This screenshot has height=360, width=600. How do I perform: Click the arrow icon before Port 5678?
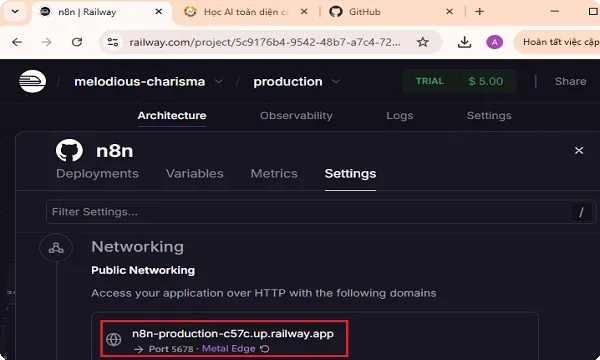pos(139,349)
